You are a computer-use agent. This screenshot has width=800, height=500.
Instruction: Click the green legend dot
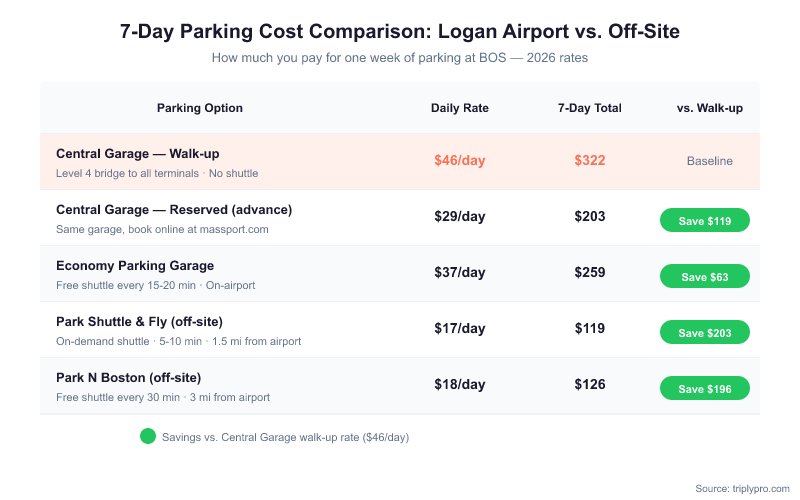[148, 436]
